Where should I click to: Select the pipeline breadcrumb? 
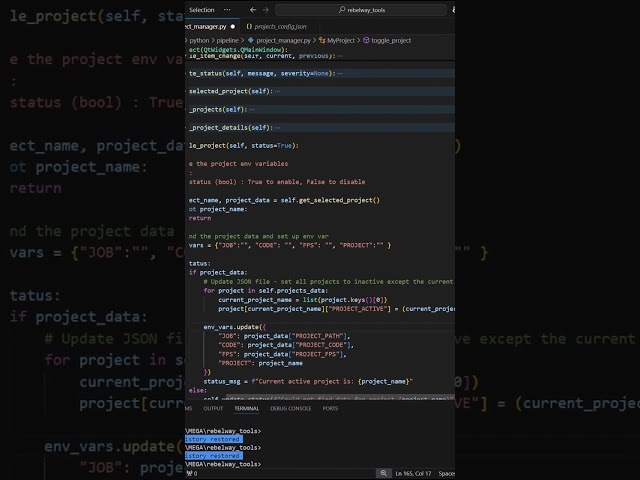(227, 40)
